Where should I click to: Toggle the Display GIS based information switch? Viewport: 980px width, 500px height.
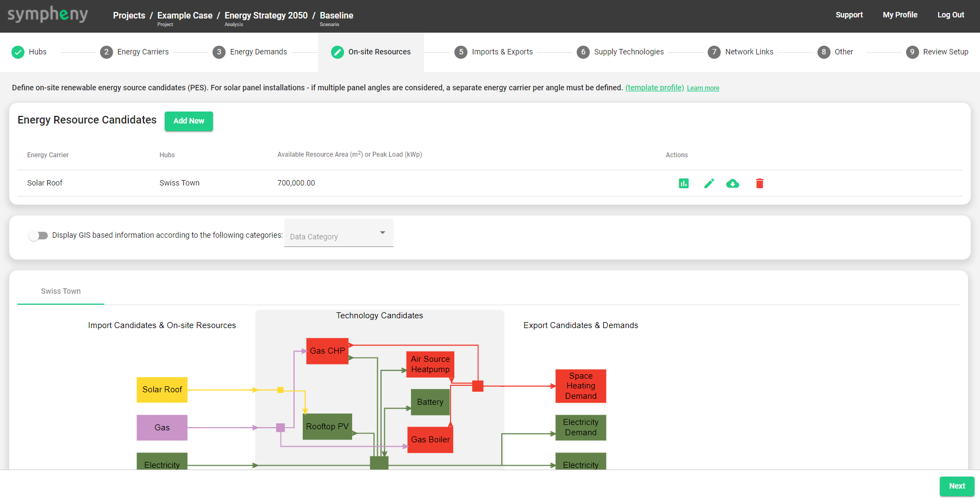tap(38, 236)
